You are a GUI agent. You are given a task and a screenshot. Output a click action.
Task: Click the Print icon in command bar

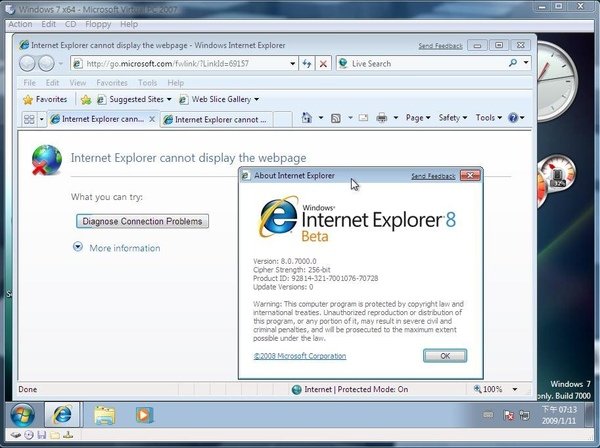(x=382, y=118)
